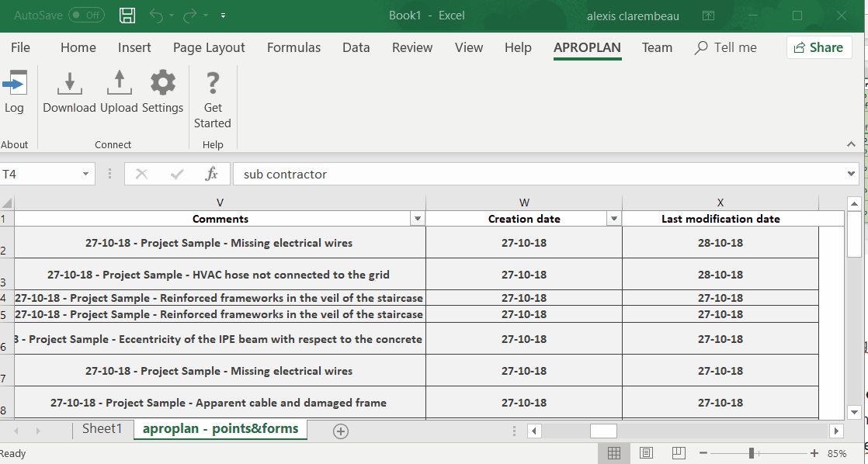The width and height of the screenshot is (868, 464).
Task: Switch to Page Layout view icon
Action: click(x=646, y=453)
